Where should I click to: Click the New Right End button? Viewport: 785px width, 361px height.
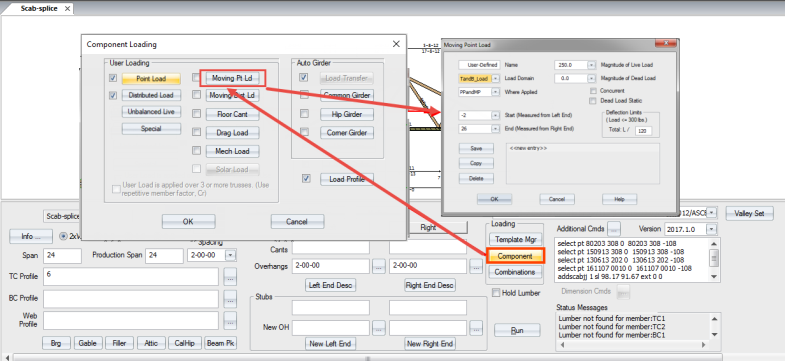pyautogui.click(x=430, y=344)
